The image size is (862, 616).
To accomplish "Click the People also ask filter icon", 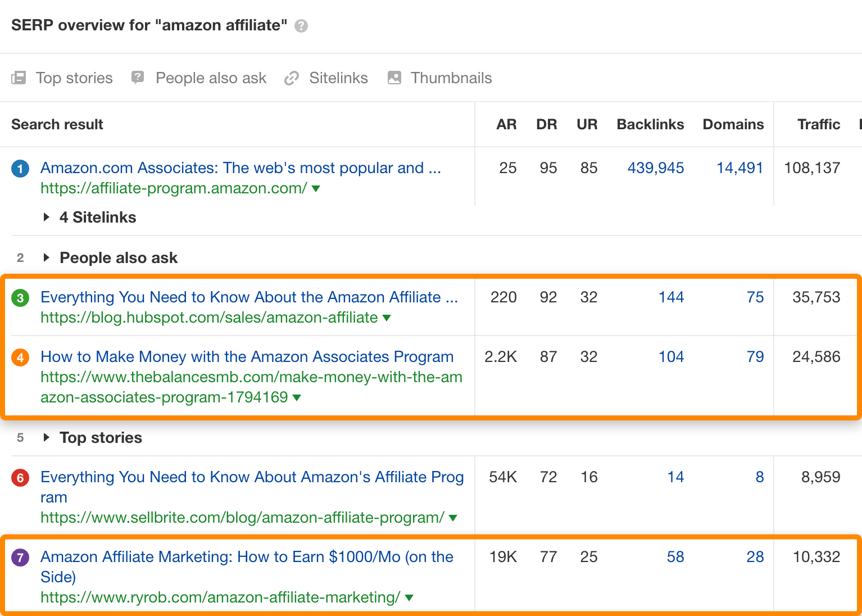I will [x=138, y=78].
